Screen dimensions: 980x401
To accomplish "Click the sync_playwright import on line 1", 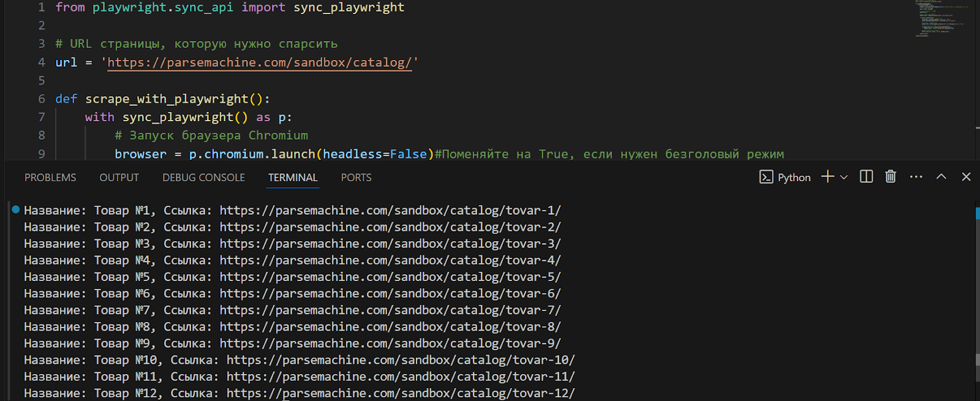I will point(349,7).
